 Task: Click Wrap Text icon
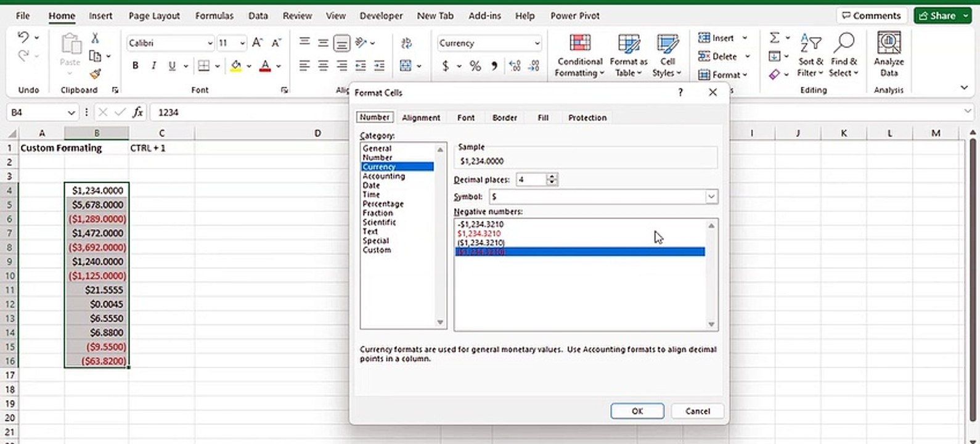(406, 43)
